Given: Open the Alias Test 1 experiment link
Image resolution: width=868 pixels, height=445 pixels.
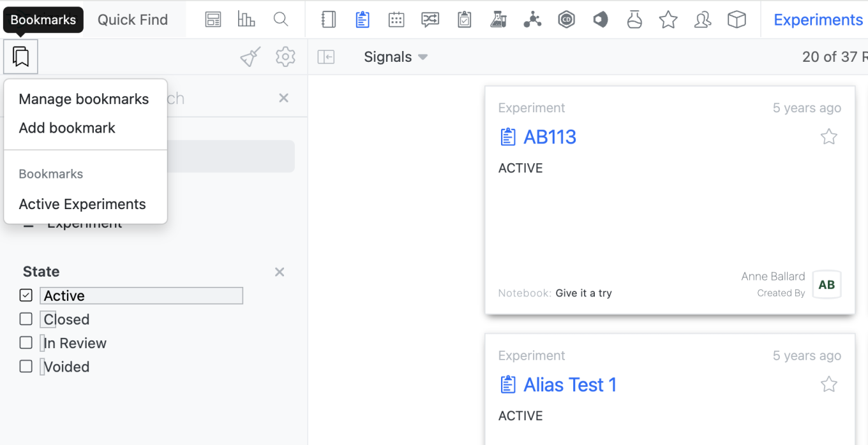Looking at the screenshot, I should click(x=570, y=384).
